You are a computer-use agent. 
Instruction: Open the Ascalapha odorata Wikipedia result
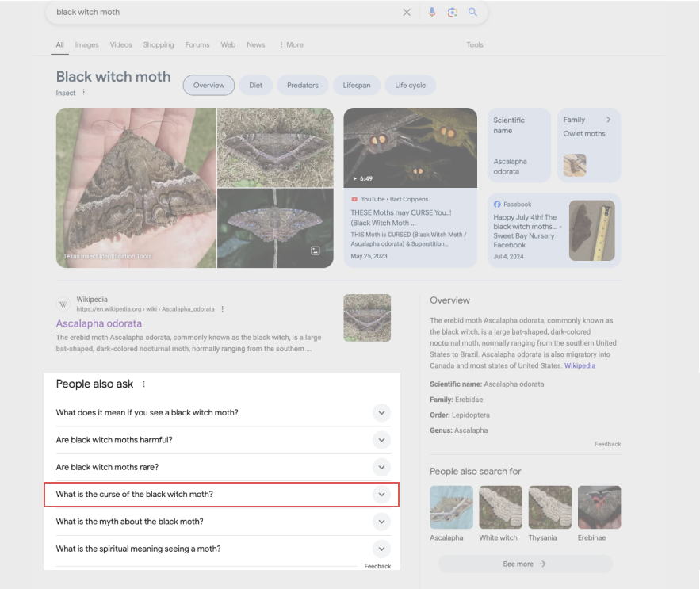coord(99,323)
